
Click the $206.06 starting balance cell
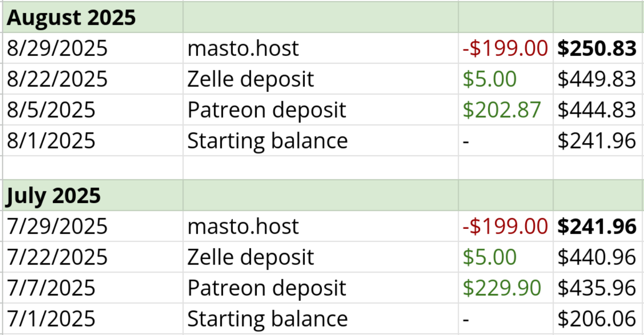(597, 319)
